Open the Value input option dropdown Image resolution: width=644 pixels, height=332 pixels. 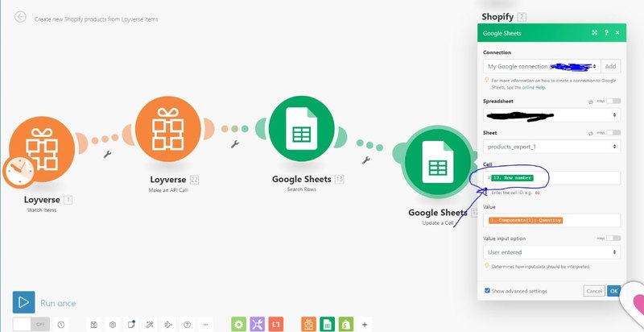coord(551,252)
